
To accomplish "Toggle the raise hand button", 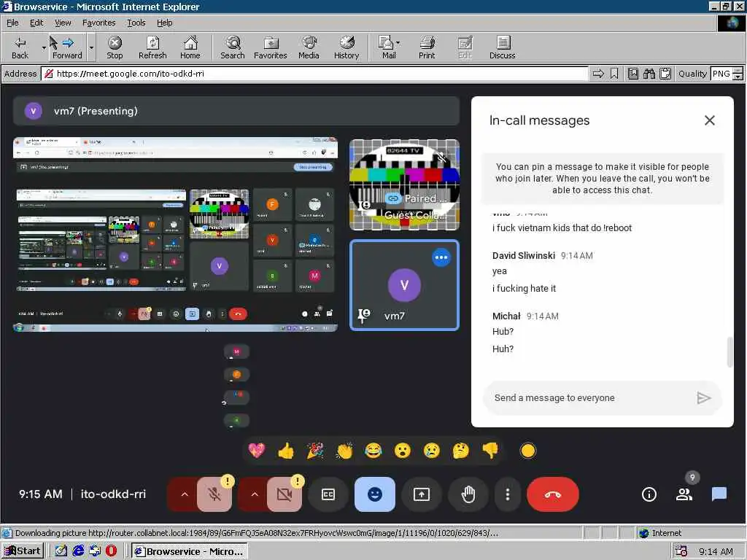I will coord(468,494).
